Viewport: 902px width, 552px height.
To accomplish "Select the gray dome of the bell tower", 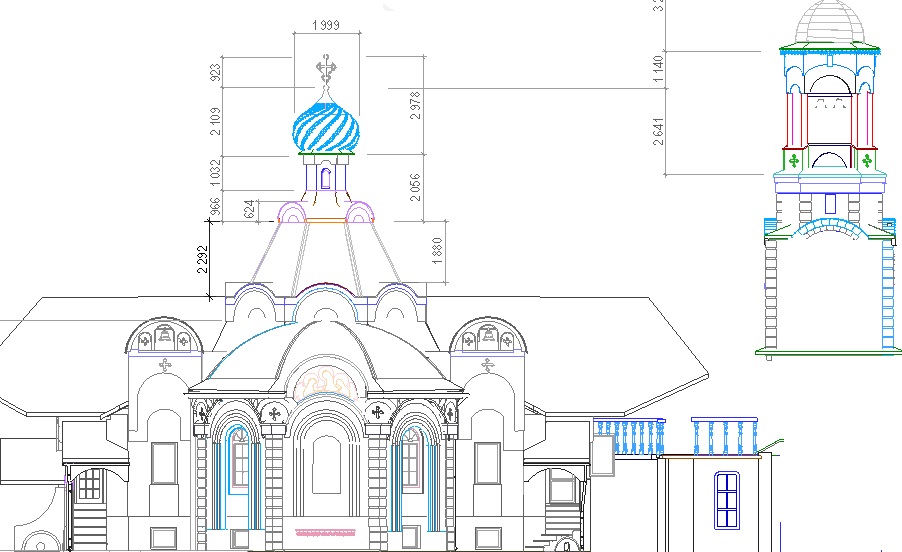I will 829,22.
